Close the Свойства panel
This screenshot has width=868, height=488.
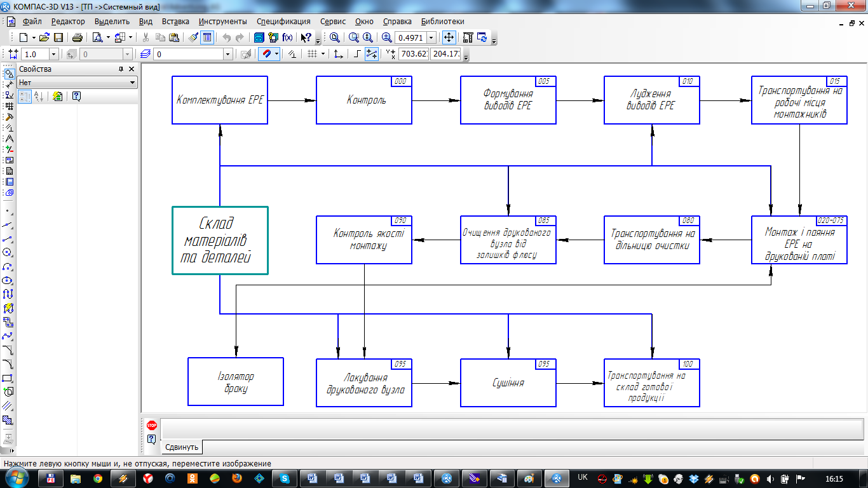pos(132,69)
